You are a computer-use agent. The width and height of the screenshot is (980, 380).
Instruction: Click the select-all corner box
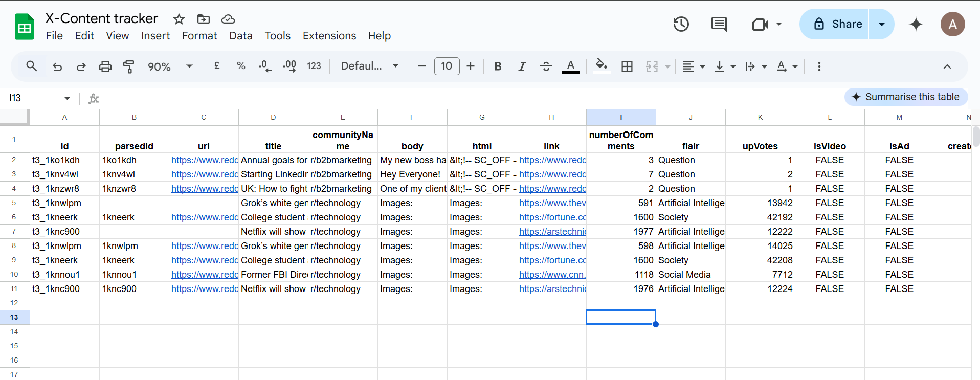[14, 117]
